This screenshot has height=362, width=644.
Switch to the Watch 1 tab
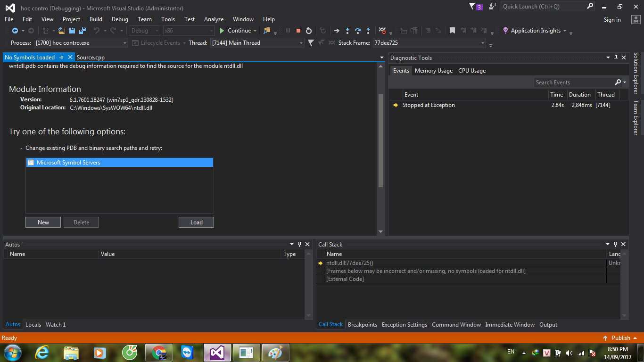tap(56, 325)
